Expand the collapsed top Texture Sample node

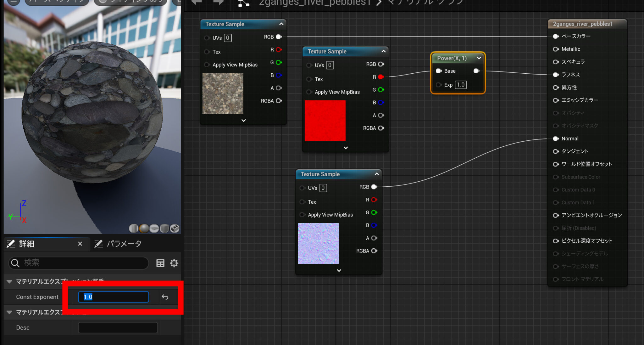[x=243, y=120]
